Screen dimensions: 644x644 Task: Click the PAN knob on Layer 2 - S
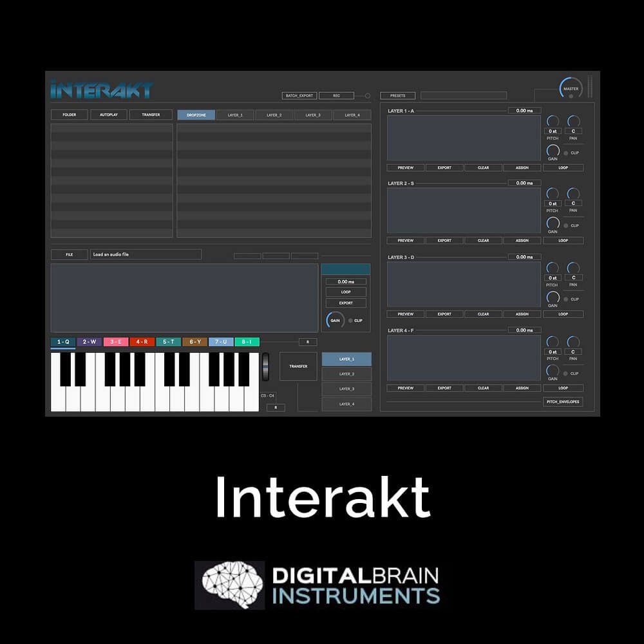(x=573, y=193)
